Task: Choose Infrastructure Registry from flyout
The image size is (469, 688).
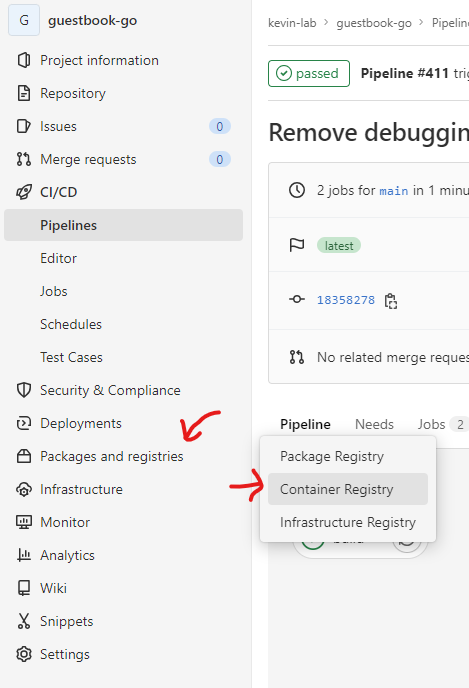Action: (348, 522)
